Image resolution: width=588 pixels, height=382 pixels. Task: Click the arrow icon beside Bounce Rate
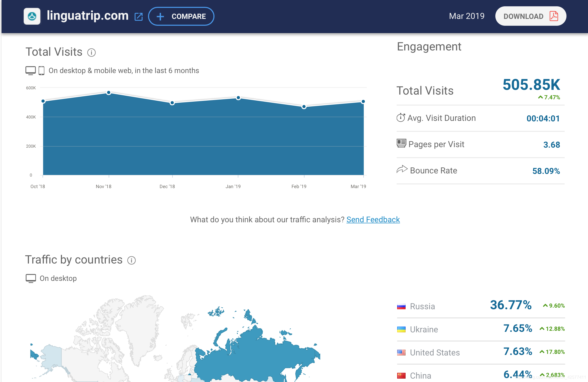(x=402, y=169)
